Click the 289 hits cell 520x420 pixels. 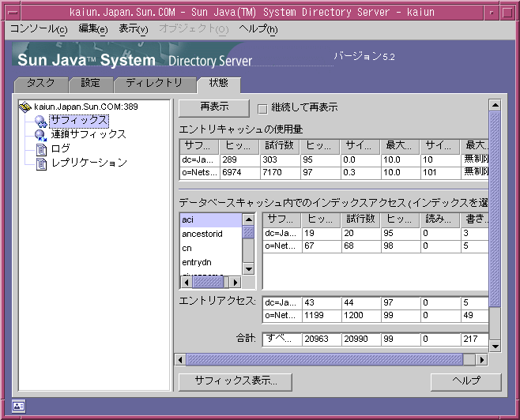(x=239, y=160)
